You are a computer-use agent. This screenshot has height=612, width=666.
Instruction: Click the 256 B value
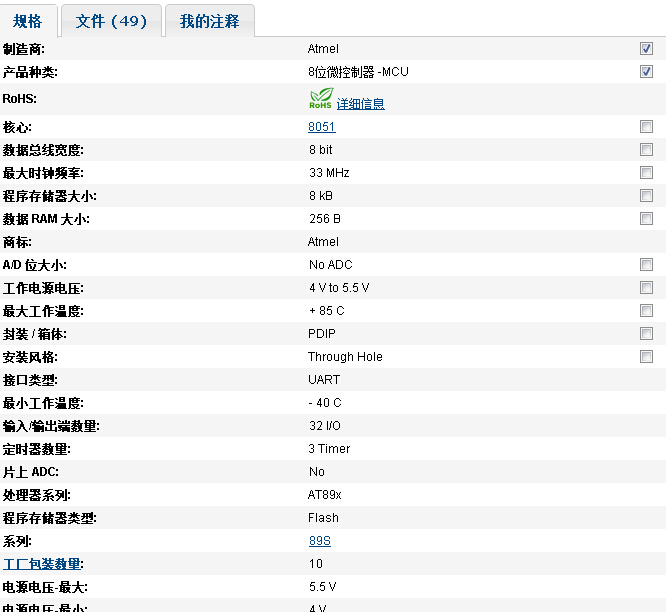tap(325, 219)
